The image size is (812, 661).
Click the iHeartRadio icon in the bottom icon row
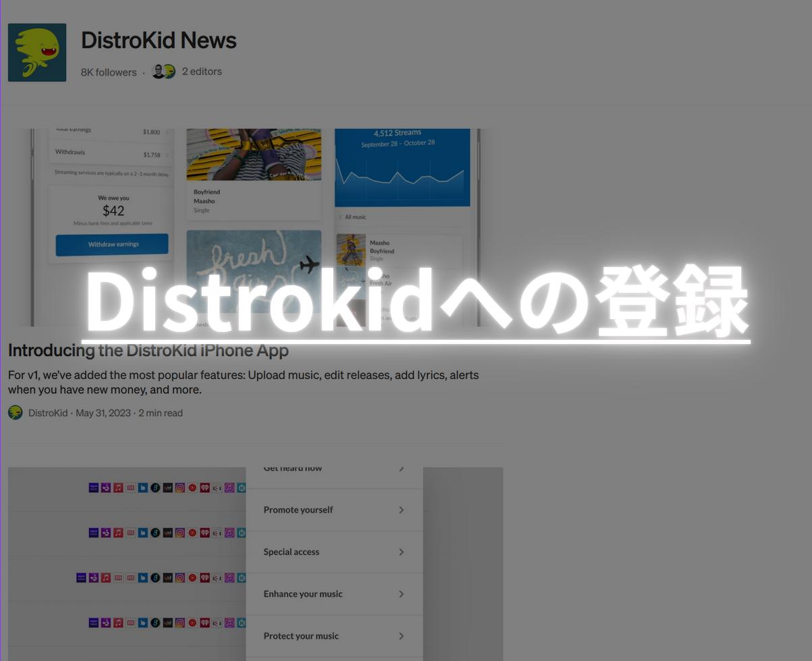(x=204, y=623)
